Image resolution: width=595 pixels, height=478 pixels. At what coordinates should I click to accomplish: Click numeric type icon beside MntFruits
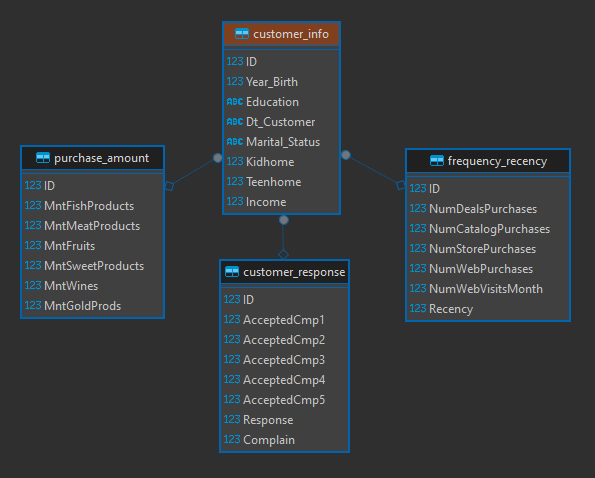[x=33, y=245]
